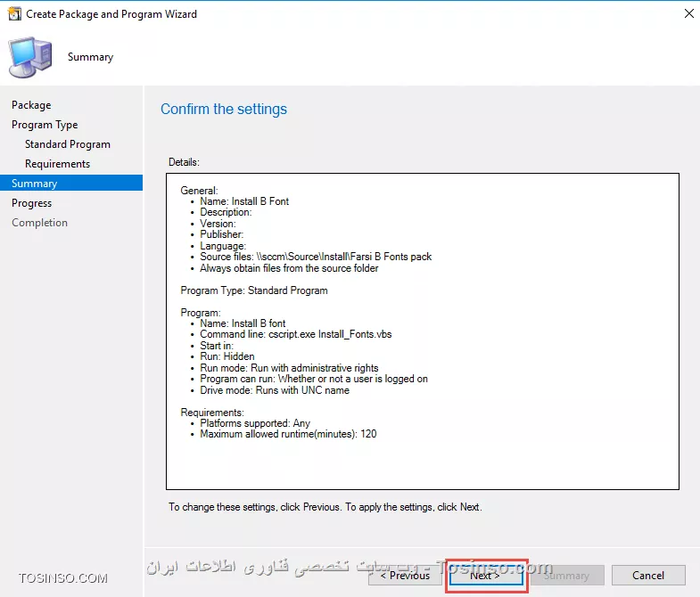
Task: Cancel the wizard
Action: (x=648, y=576)
